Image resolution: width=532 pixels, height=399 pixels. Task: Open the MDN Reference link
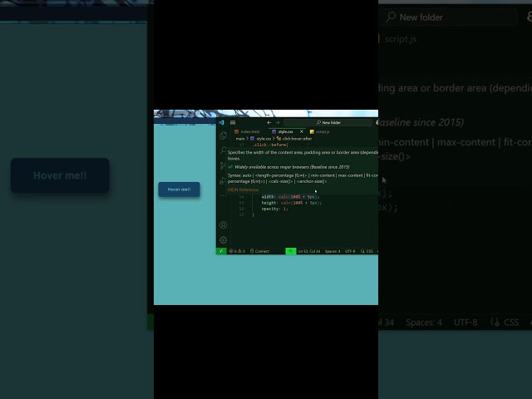pyautogui.click(x=243, y=190)
